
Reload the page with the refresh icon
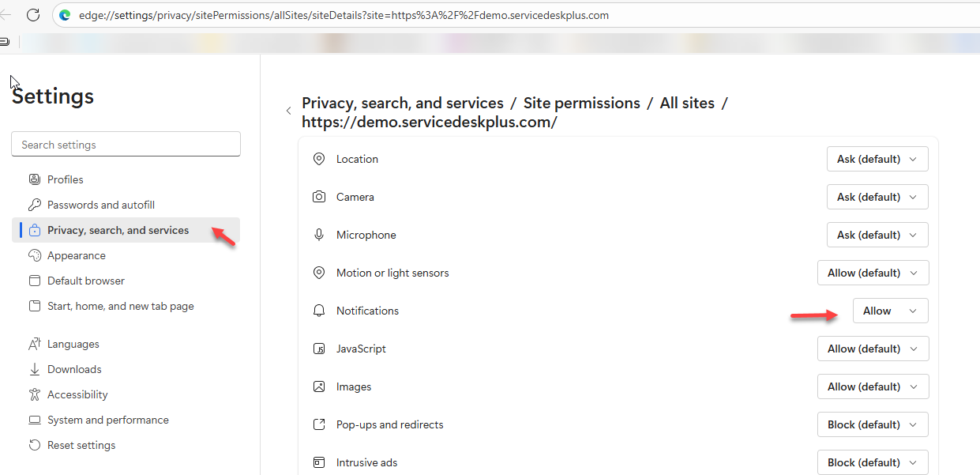pos(33,15)
